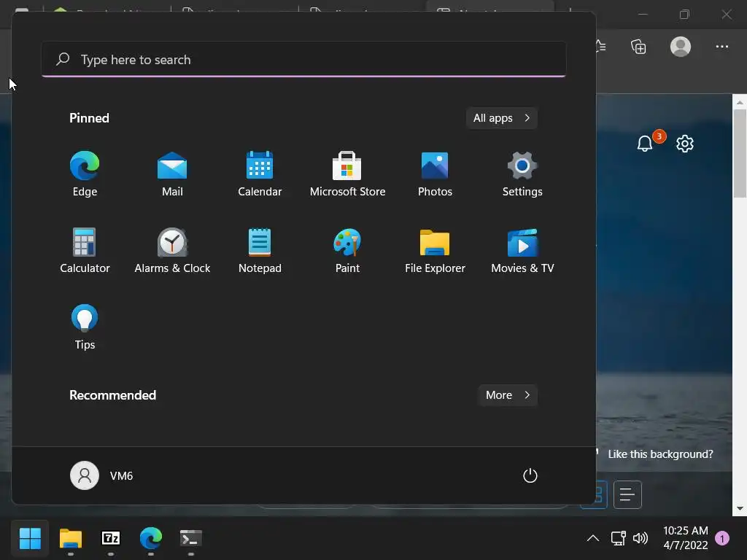Launch the Photos app
The image size is (747, 560).
(x=435, y=174)
